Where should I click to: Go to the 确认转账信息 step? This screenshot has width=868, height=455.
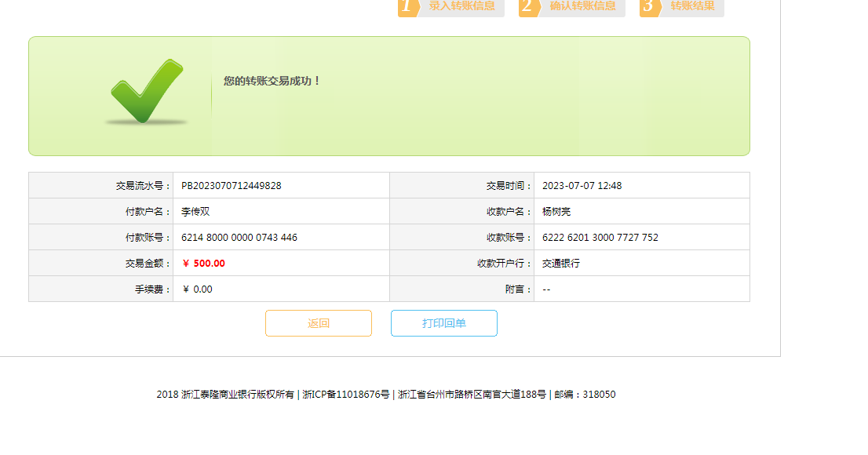[582, 6]
